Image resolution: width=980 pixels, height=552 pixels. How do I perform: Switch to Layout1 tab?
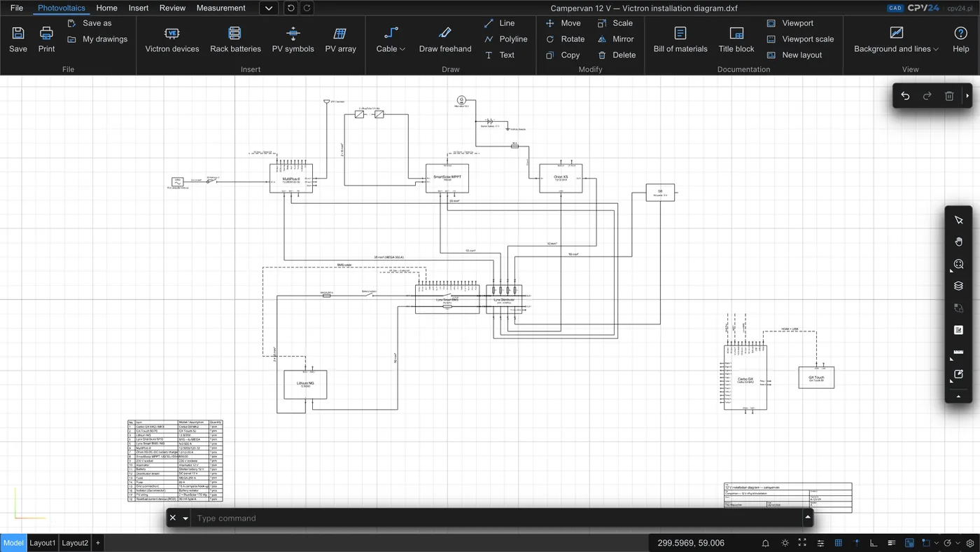[x=42, y=543]
